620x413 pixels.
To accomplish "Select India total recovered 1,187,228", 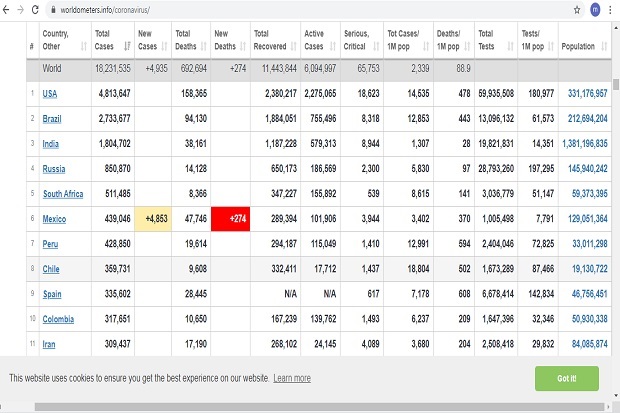I will point(275,144).
